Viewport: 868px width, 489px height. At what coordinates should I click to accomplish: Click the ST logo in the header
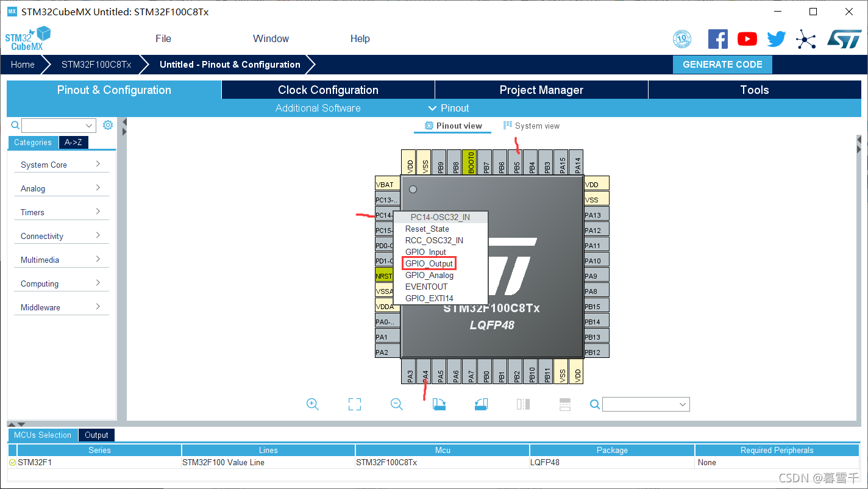coord(844,39)
